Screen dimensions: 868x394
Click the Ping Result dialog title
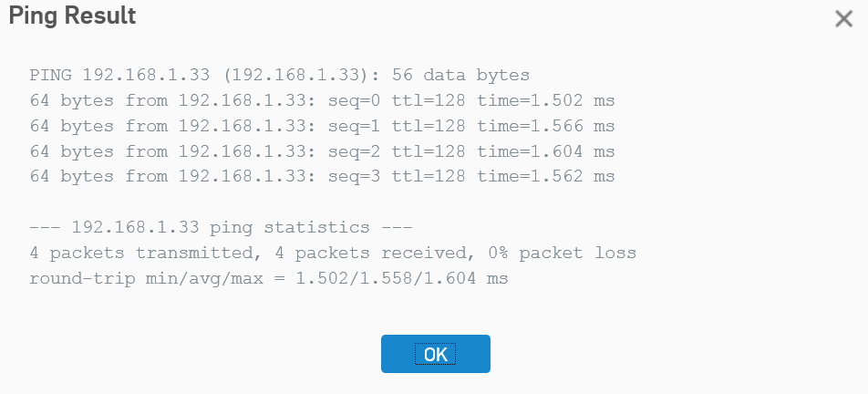click(x=73, y=16)
